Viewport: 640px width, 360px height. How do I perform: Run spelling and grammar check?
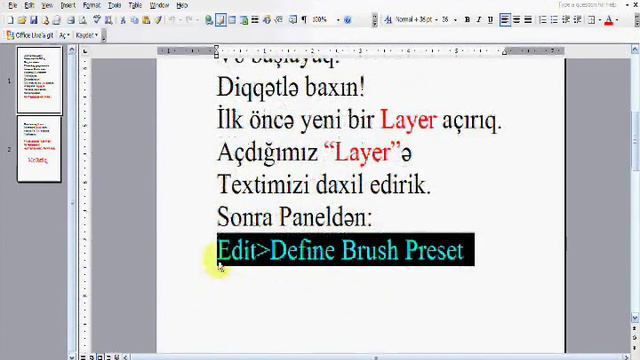coord(97,20)
